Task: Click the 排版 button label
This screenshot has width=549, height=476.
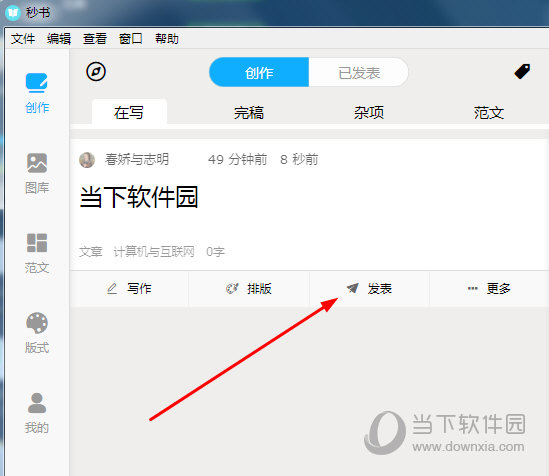Action: coord(259,289)
